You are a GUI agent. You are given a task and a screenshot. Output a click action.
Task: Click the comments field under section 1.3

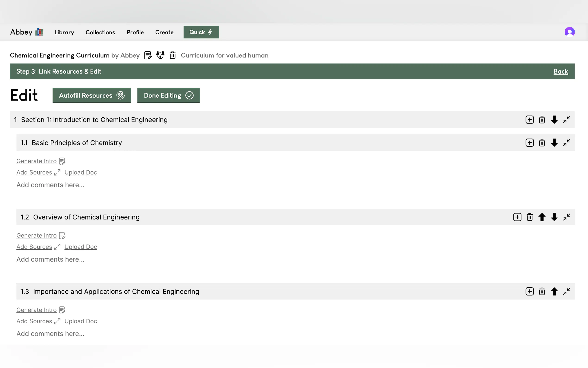tap(50, 334)
